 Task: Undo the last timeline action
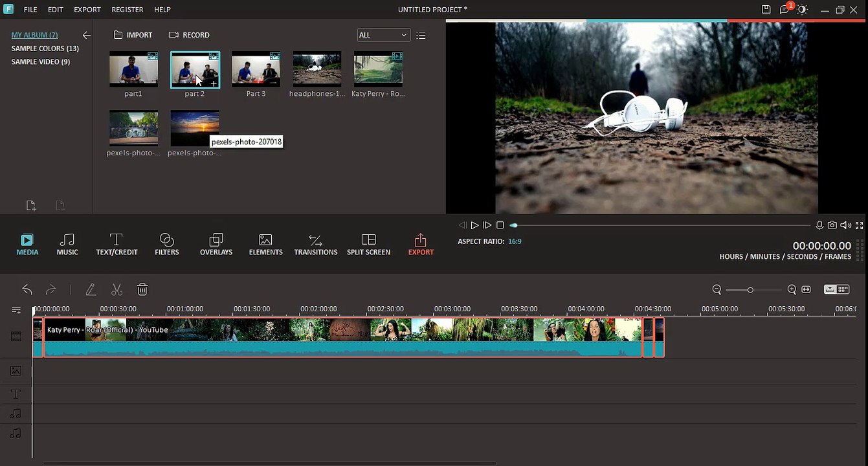(x=27, y=289)
